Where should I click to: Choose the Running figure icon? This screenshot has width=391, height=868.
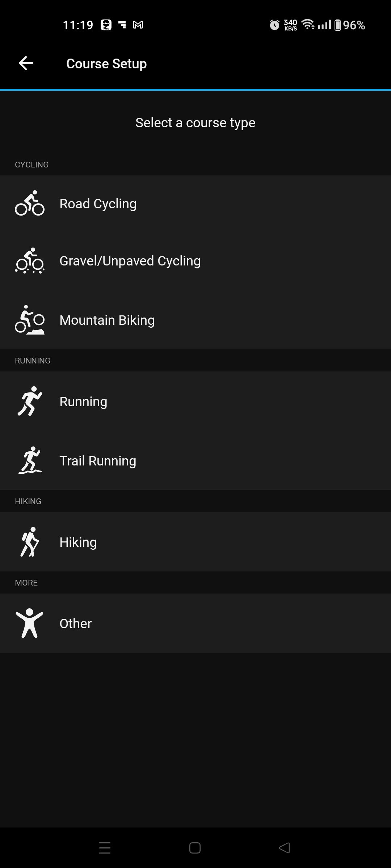coord(30,401)
